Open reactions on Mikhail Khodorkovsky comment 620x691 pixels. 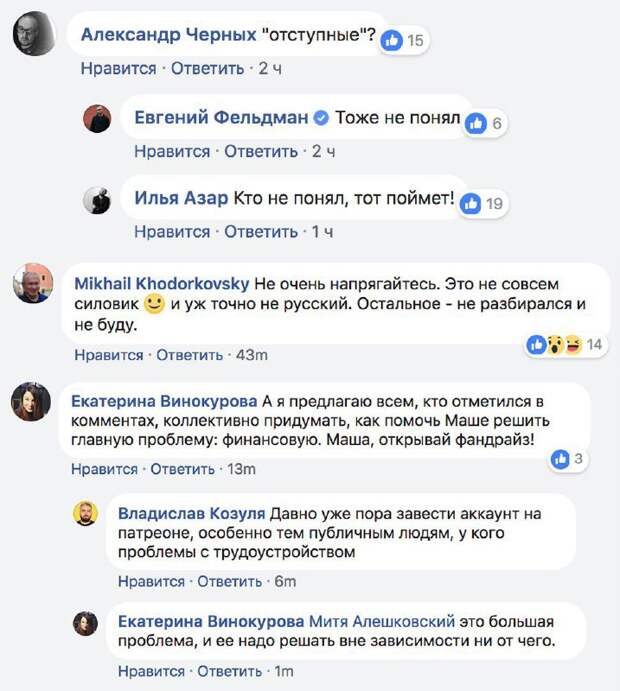coord(566,344)
